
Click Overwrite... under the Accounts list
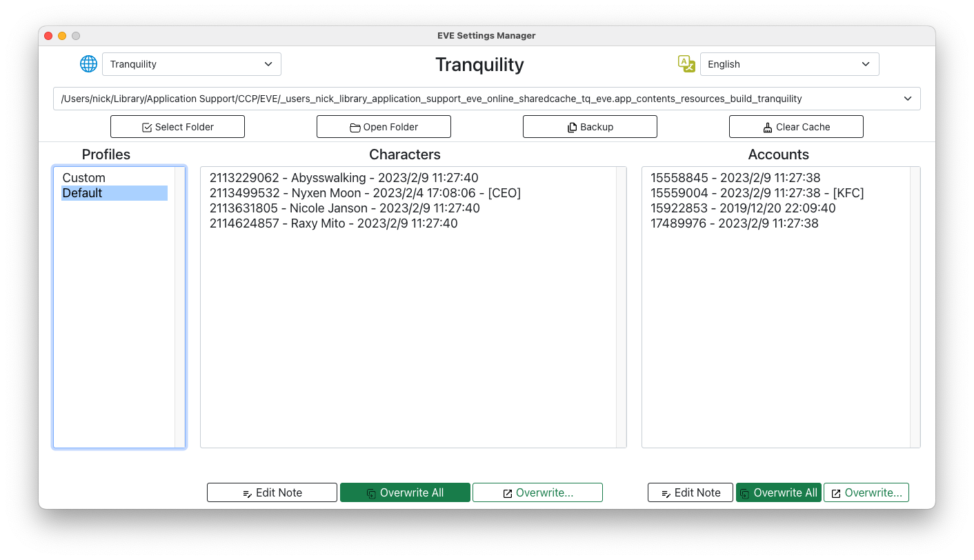click(866, 492)
